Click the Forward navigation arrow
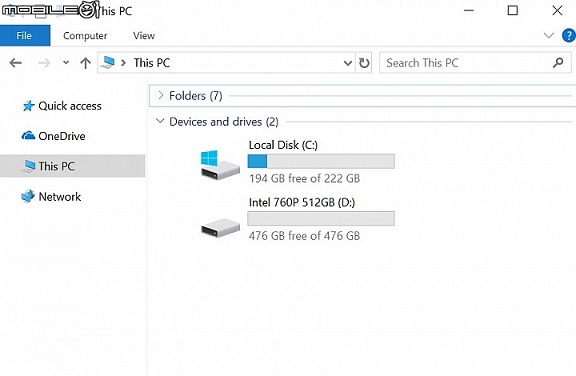The height and width of the screenshot is (376, 576). coord(44,63)
